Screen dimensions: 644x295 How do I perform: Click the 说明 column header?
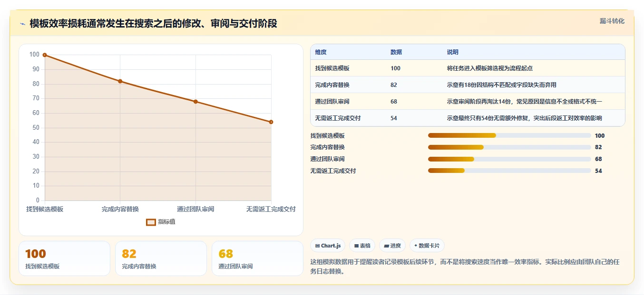coord(452,52)
